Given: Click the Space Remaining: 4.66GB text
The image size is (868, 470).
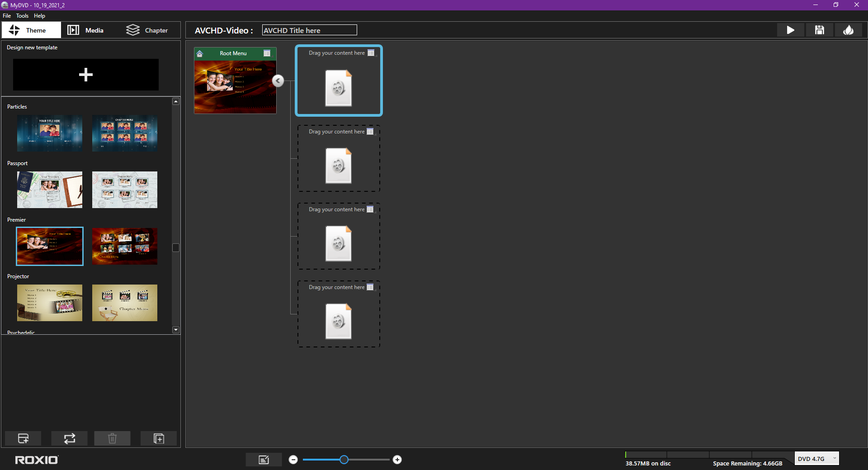Looking at the screenshot, I should 748,464.
